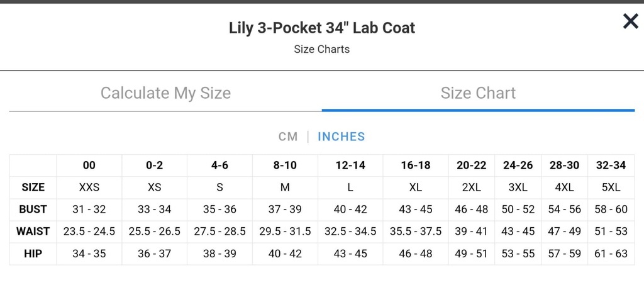Select the Size Chart tab
The height and width of the screenshot is (285, 644).
478,93
